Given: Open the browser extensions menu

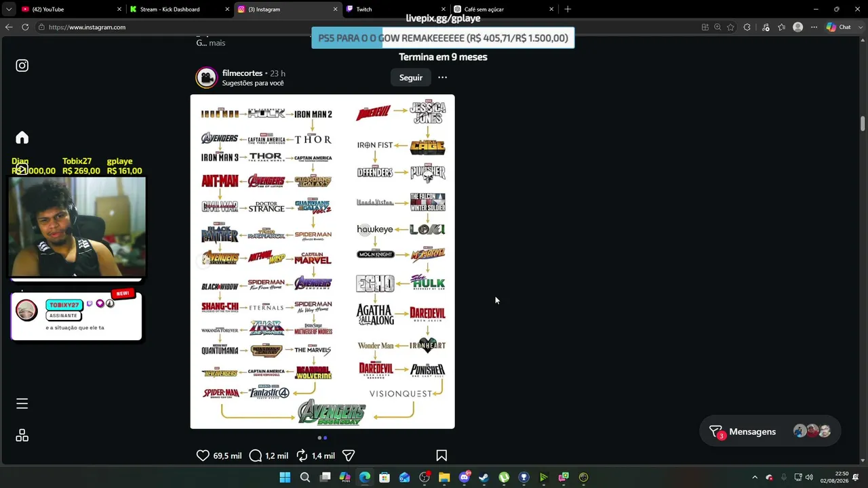Looking at the screenshot, I should [747, 27].
